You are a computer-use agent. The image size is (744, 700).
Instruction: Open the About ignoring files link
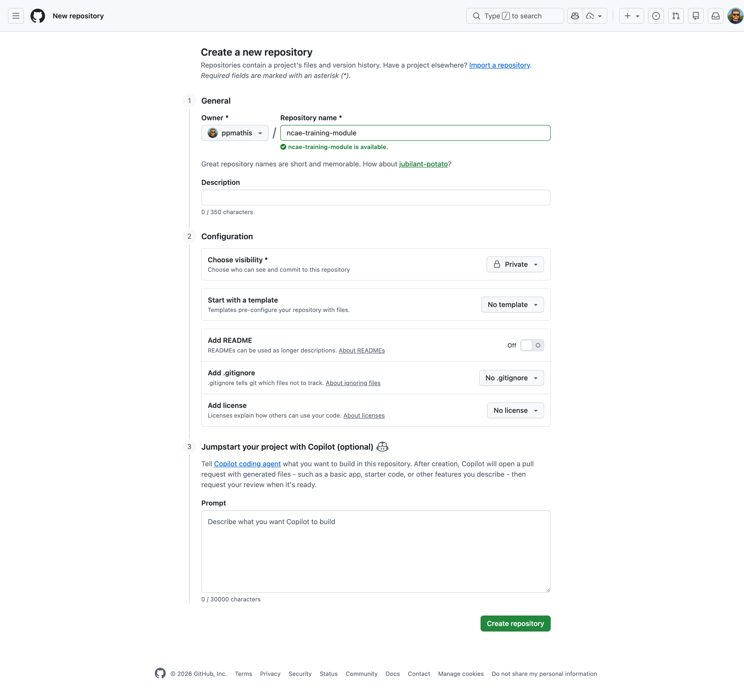tap(353, 383)
